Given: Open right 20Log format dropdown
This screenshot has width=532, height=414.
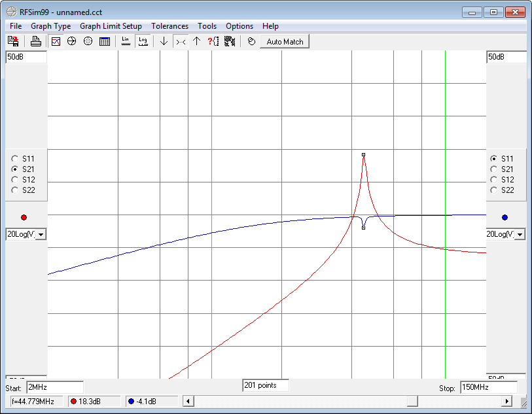Looking at the screenshot, I should tap(520, 234).
